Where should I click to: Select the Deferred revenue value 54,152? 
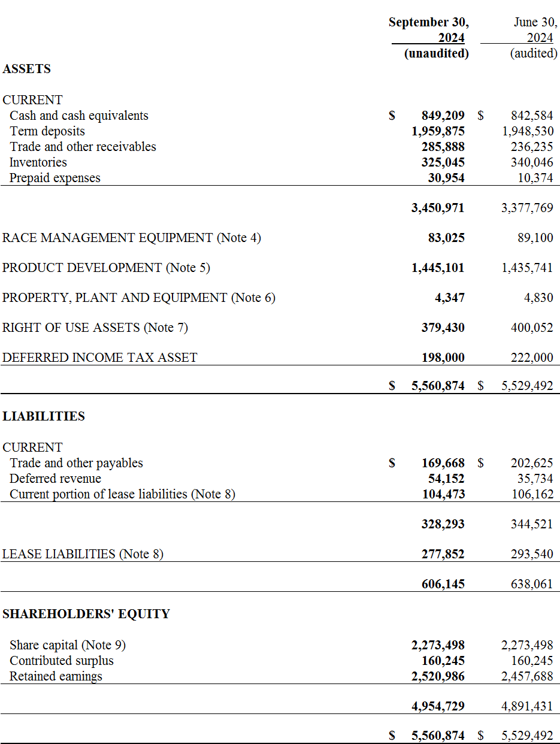pos(446,479)
